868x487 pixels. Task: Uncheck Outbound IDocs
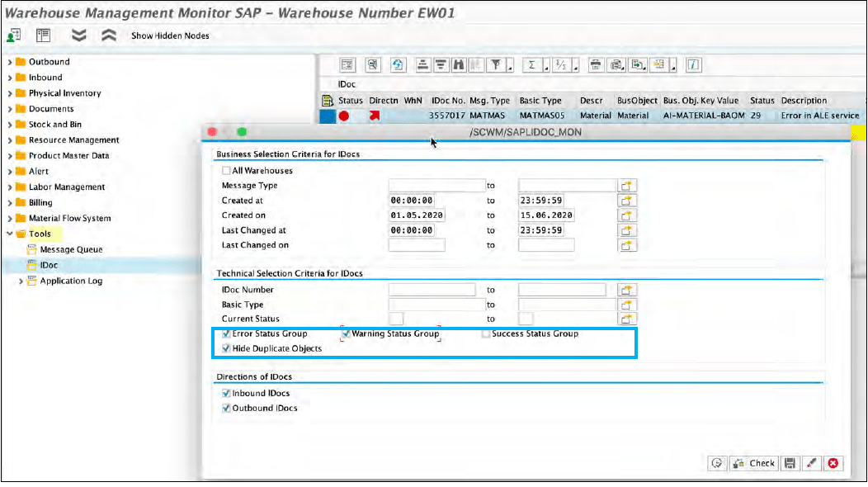pos(226,409)
